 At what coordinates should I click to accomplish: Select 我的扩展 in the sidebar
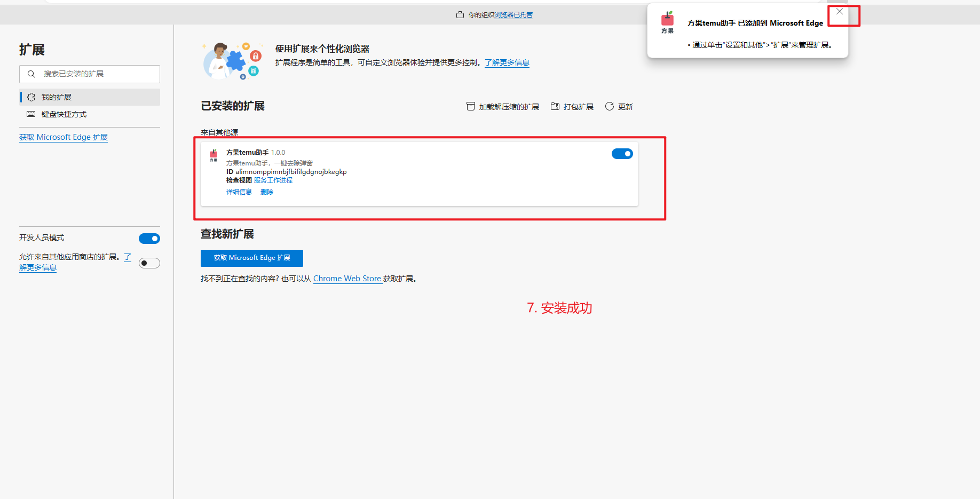tap(90, 97)
